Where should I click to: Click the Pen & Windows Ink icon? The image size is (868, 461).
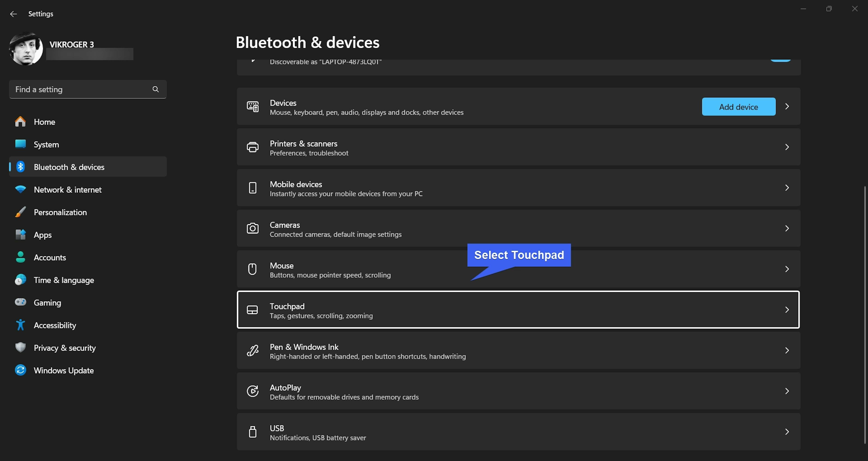252,350
